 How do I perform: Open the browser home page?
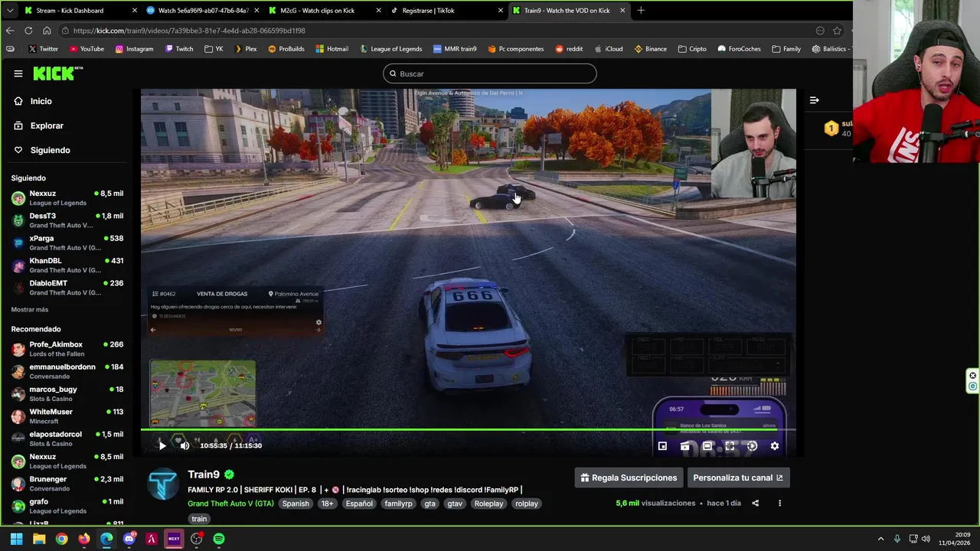pyautogui.click(x=47, y=31)
